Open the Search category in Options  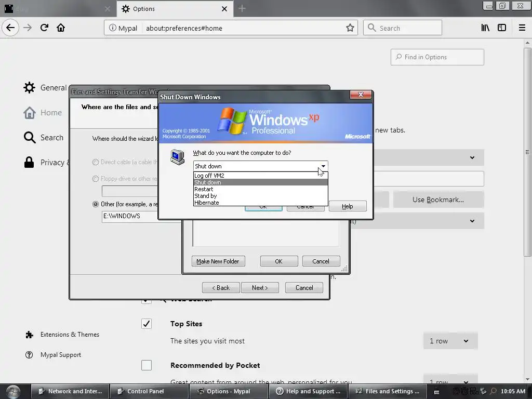(x=44, y=137)
